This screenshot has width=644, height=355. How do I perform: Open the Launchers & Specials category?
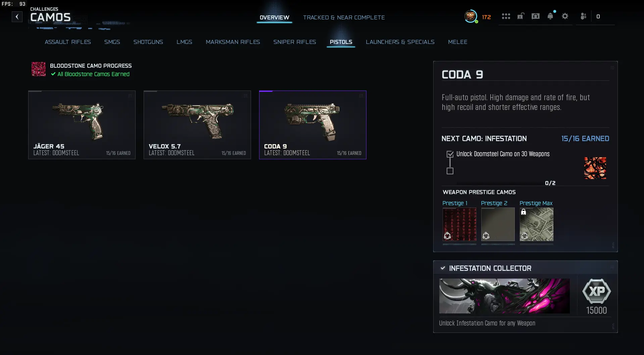click(400, 42)
